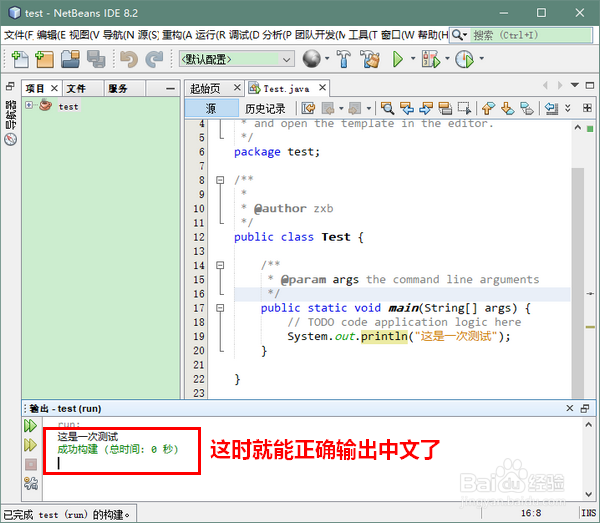The width and height of the screenshot is (600, 523).
Task: Collapse the comment fold at line 14
Action: click(x=220, y=265)
